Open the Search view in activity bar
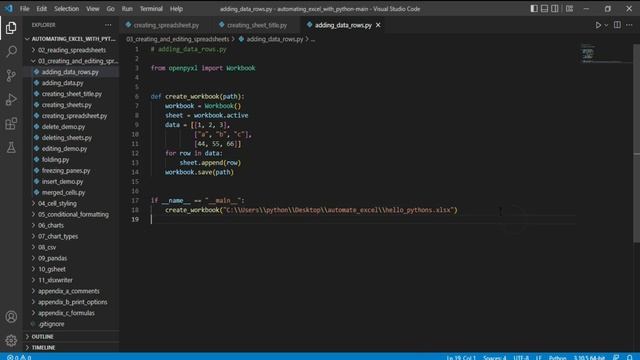Viewport: 640px width, 360px height. [x=11, y=51]
